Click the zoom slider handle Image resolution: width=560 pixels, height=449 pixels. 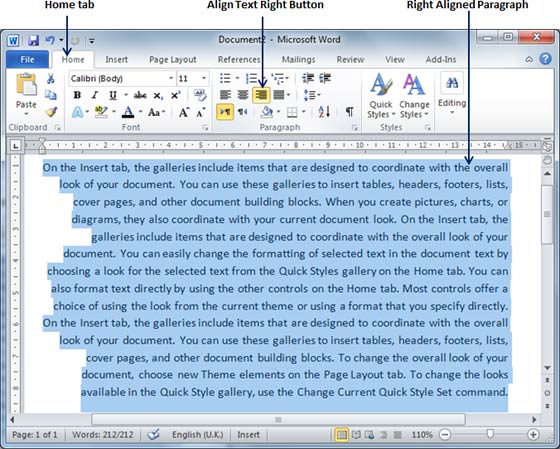pos(490,434)
